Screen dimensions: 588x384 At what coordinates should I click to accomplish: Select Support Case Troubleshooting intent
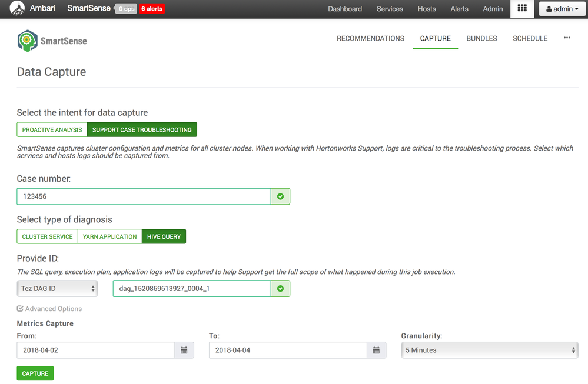tap(142, 129)
